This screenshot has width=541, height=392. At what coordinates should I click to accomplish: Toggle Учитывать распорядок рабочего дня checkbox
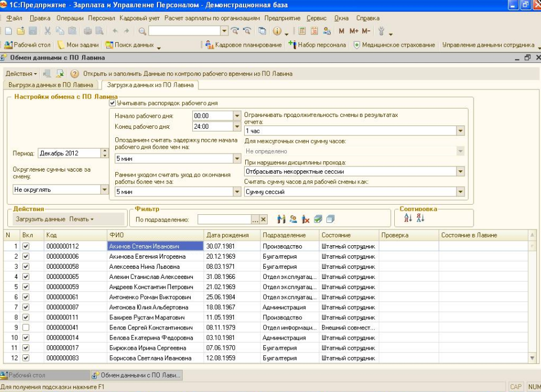[x=112, y=103]
